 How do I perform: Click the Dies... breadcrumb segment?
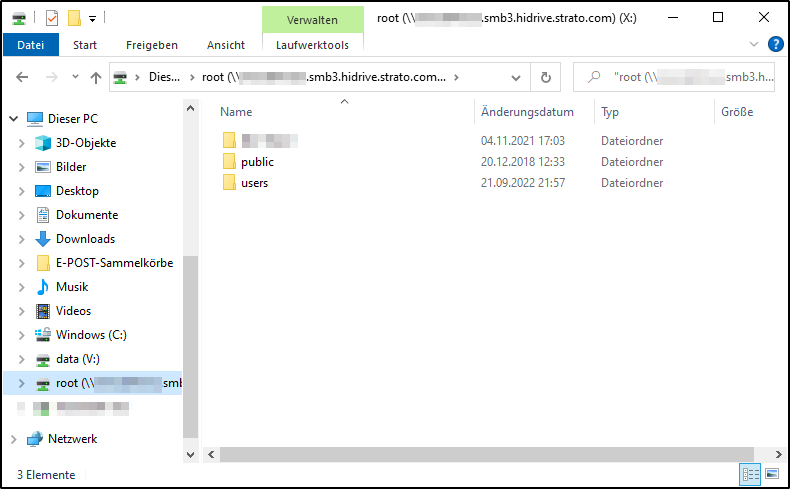click(164, 77)
